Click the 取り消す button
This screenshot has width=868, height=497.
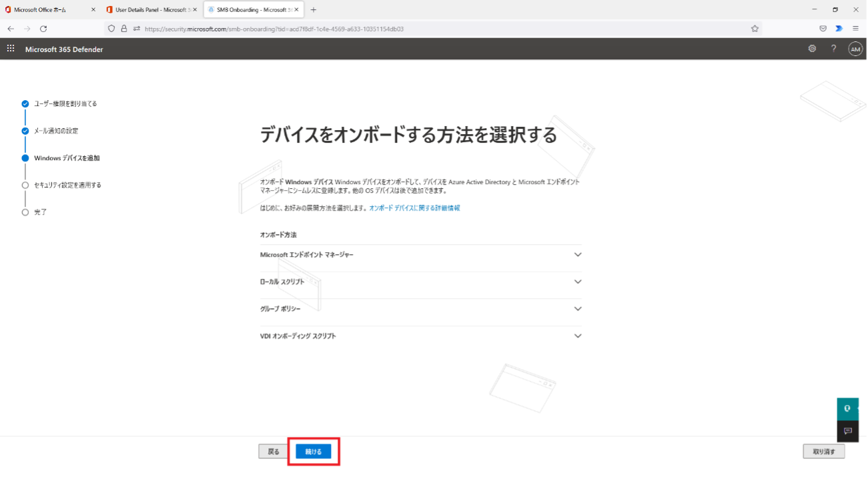coord(824,452)
